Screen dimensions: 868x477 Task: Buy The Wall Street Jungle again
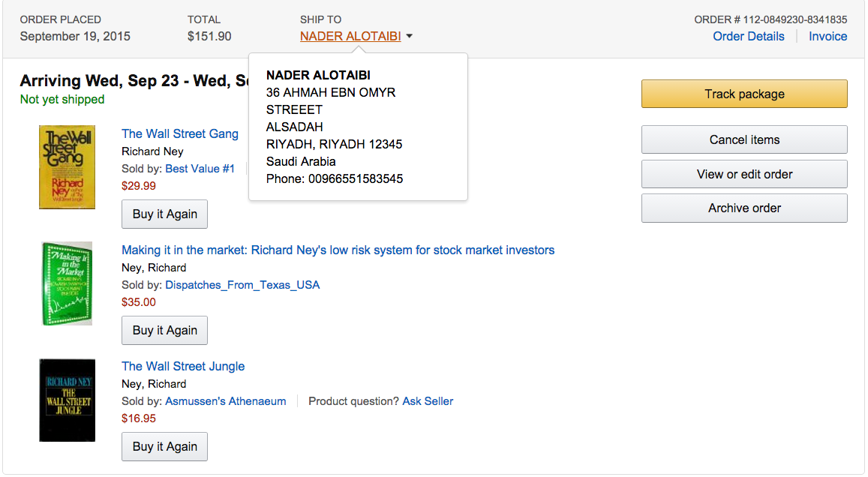(164, 446)
